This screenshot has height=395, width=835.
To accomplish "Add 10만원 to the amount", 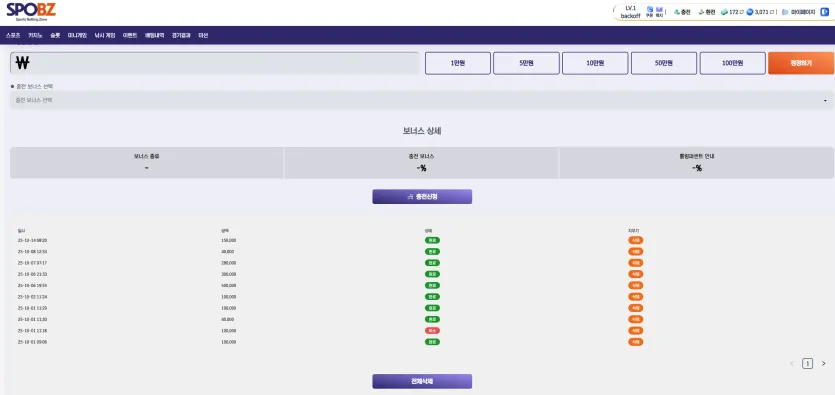I will point(595,63).
